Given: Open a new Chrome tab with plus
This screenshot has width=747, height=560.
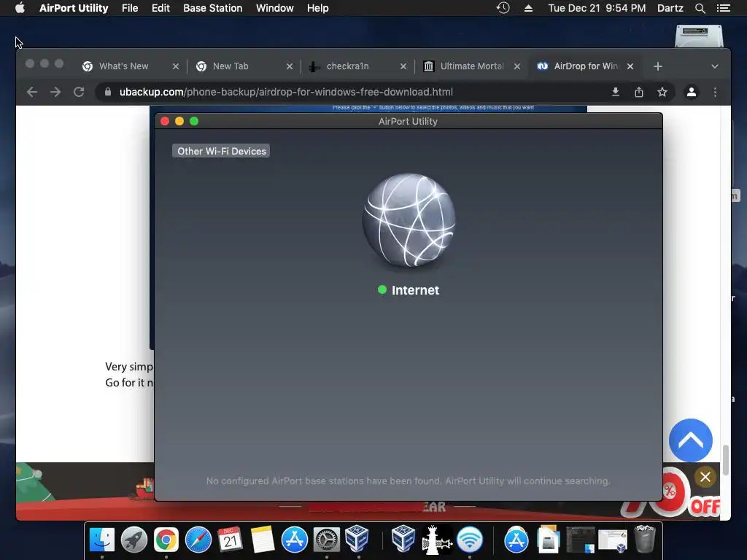Looking at the screenshot, I should click(x=658, y=66).
